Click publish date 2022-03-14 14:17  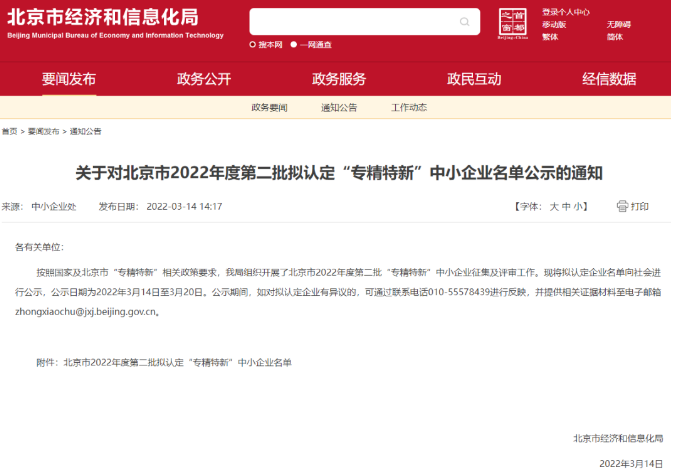(184, 207)
